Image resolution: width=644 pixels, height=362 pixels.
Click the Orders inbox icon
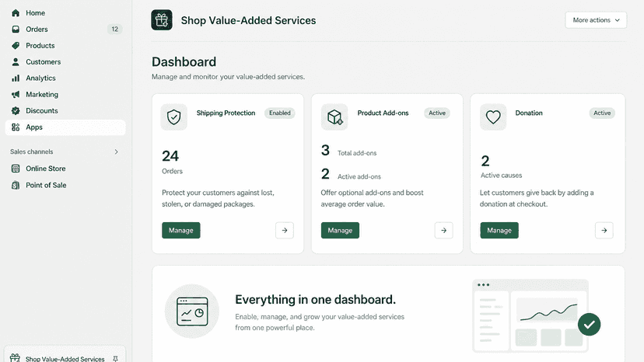[16, 30]
